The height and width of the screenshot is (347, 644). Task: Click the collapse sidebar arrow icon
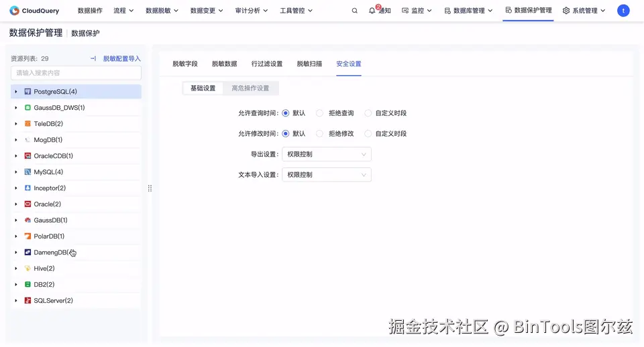(93, 59)
